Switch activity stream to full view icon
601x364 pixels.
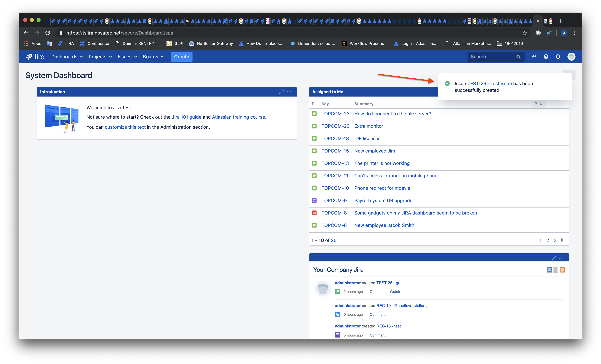pyautogui.click(x=549, y=270)
